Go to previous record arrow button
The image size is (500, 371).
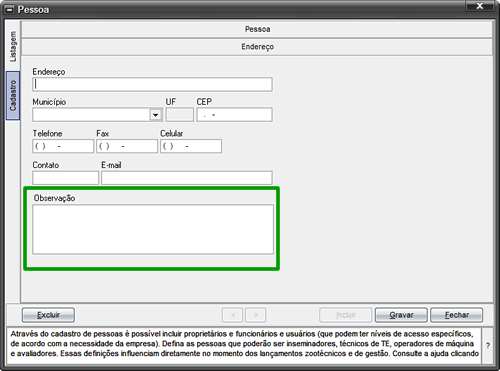tap(233, 315)
